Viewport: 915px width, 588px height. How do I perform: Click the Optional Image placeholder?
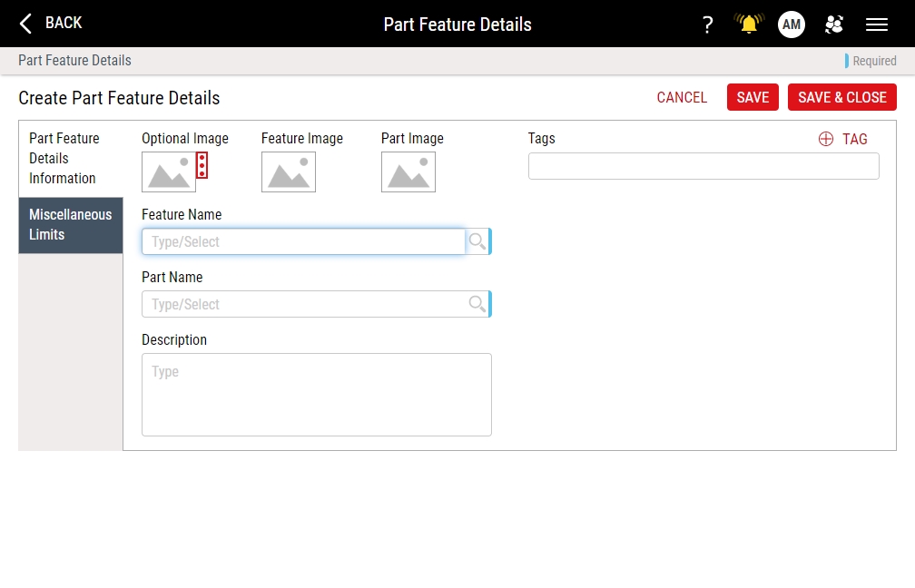pos(169,172)
